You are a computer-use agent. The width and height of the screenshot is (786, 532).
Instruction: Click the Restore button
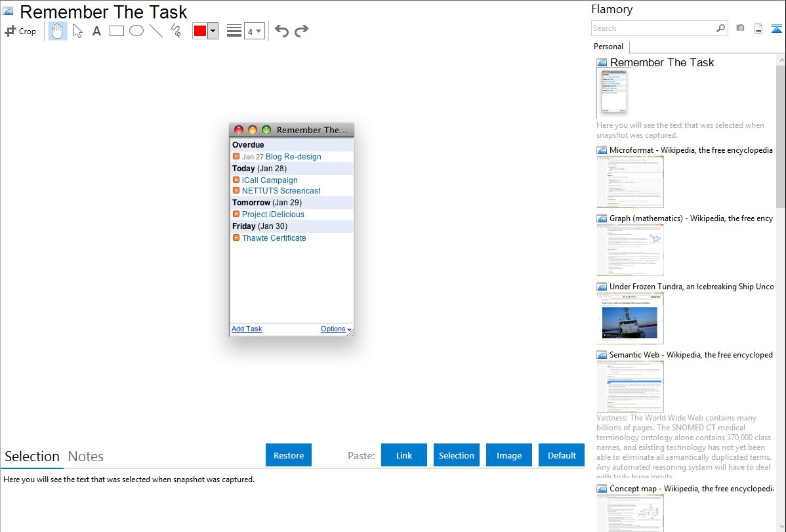[289, 455]
